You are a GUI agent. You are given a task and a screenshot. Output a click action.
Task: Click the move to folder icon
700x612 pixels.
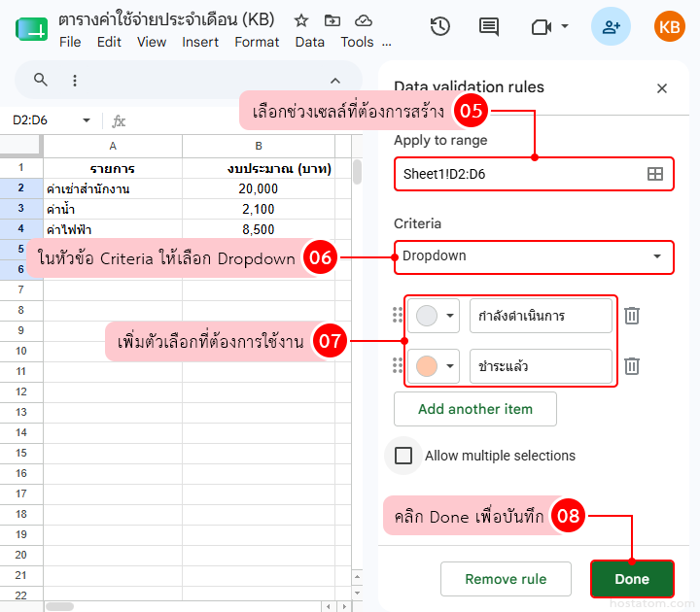pyautogui.click(x=332, y=20)
